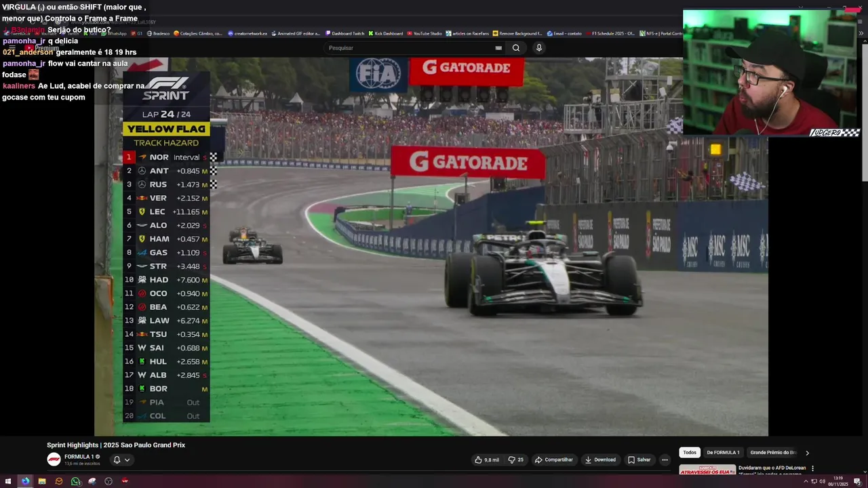Open the Bradesco bookmark

coord(158,33)
